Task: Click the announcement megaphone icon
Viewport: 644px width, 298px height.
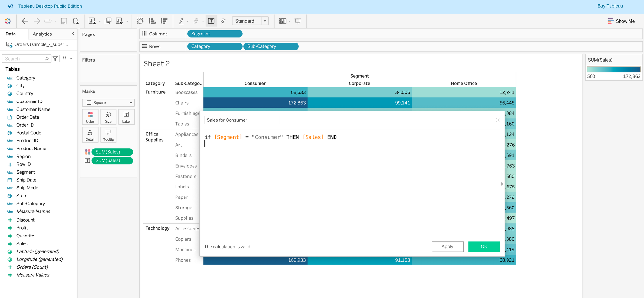Action: coord(10,6)
